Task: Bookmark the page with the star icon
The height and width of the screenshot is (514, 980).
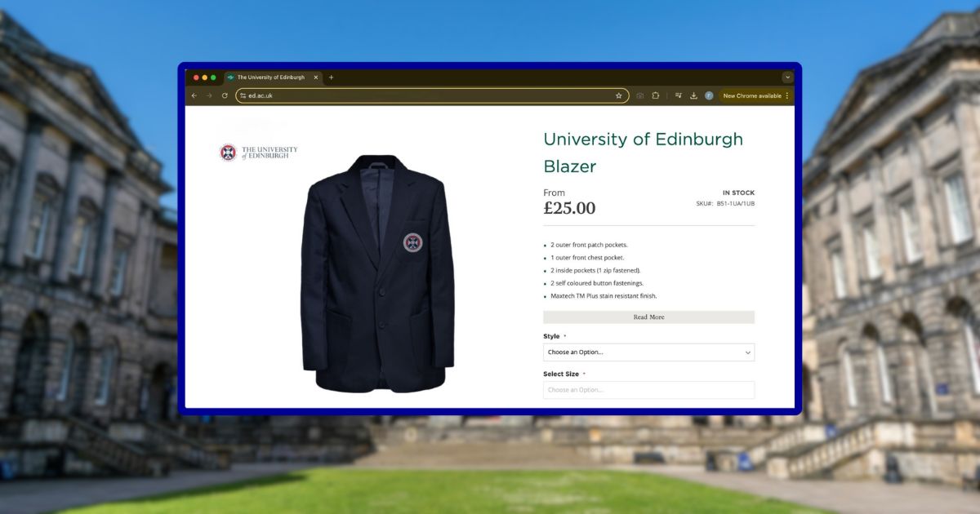Action: pyautogui.click(x=618, y=95)
